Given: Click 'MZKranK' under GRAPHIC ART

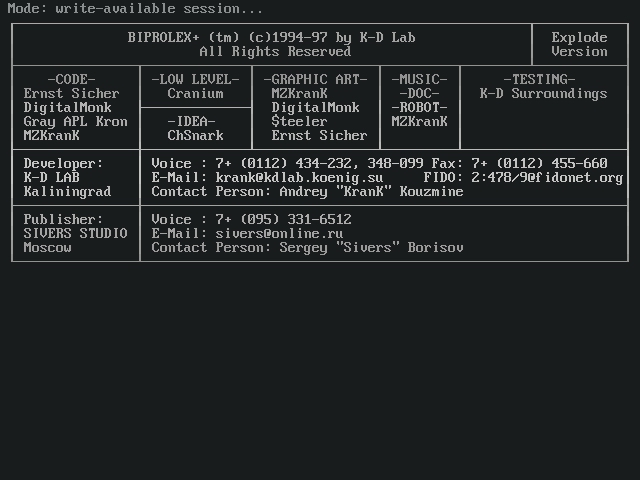Looking at the screenshot, I should (299, 93).
